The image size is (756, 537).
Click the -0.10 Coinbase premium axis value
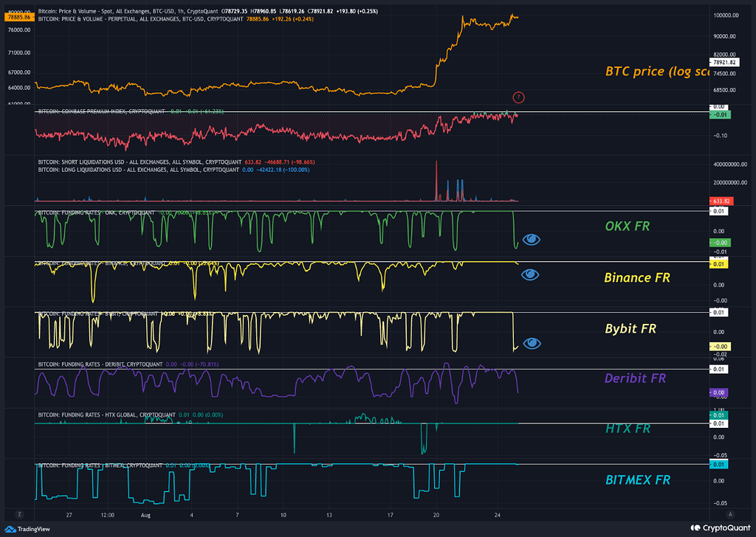point(721,136)
